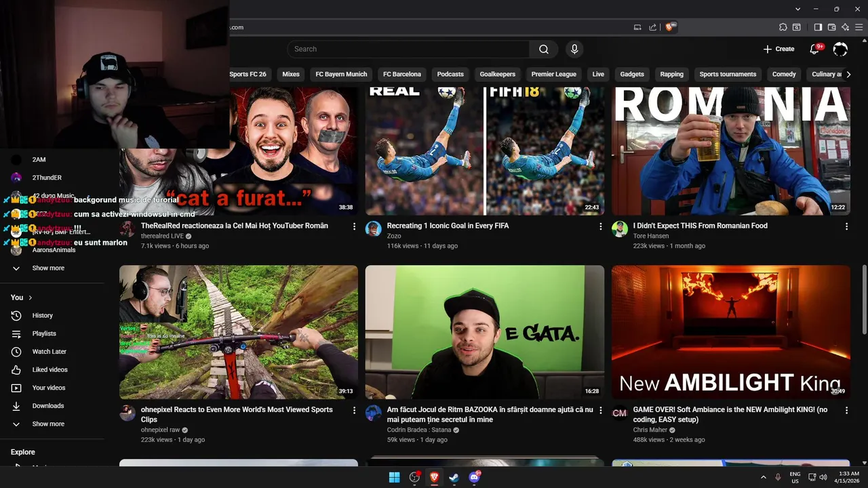
Task: Open the notifications bell
Action: point(816,49)
